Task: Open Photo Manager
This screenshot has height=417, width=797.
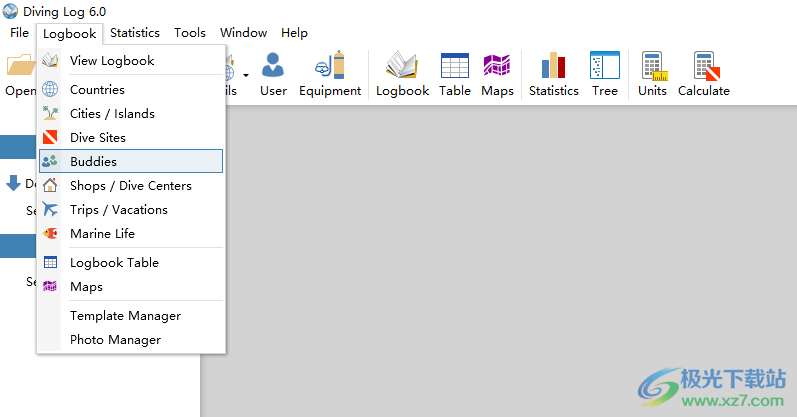Action: tap(131, 339)
